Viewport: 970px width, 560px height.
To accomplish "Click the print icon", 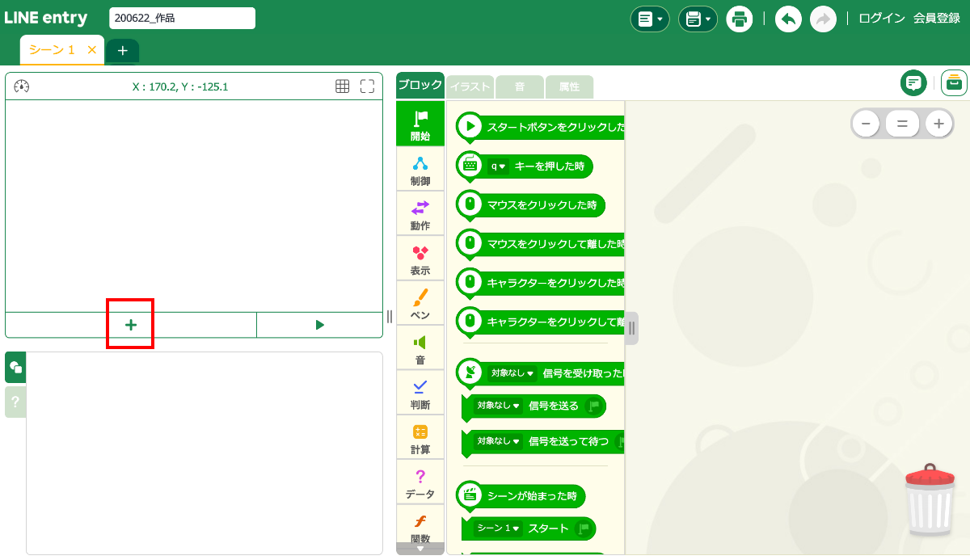I will click(740, 19).
